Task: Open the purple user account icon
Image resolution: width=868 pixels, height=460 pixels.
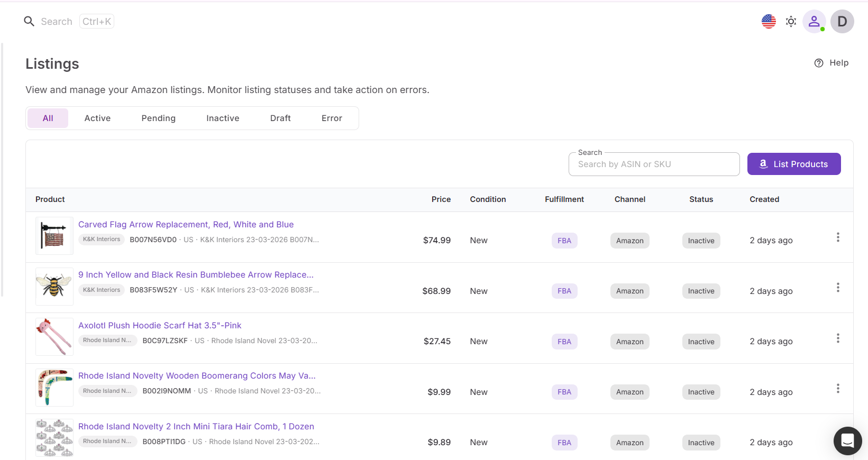Action: (x=814, y=21)
